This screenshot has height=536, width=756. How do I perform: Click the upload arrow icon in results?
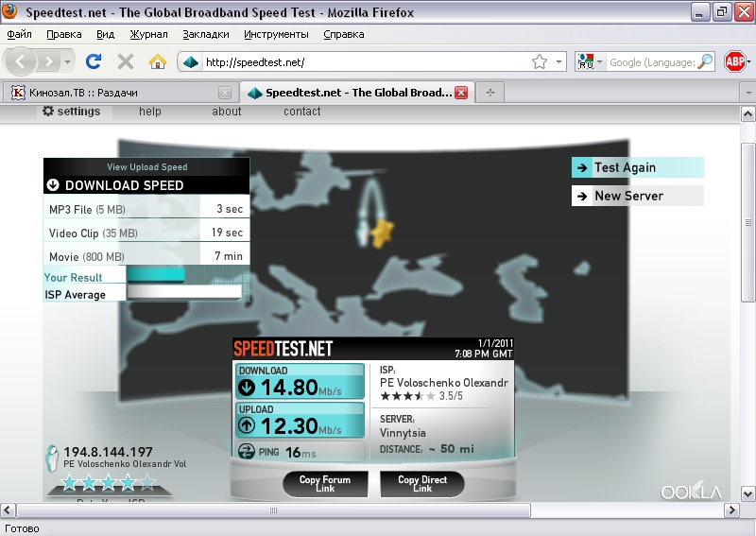(247, 425)
